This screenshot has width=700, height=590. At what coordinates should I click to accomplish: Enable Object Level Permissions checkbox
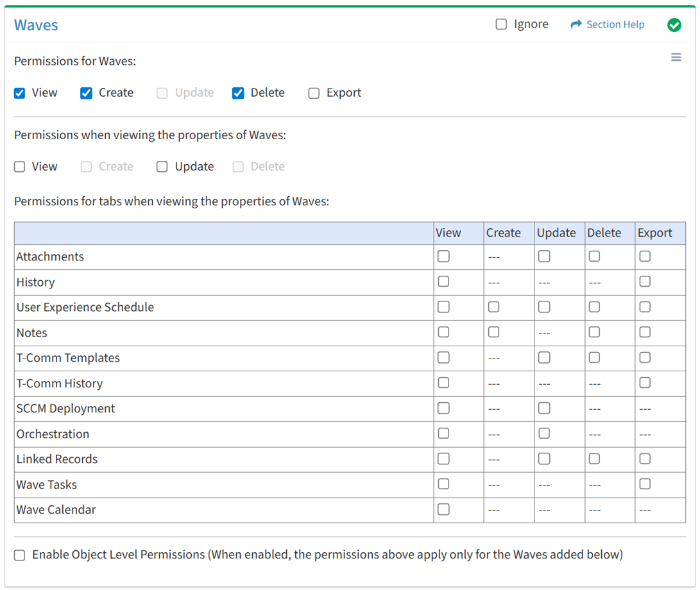pos(20,555)
